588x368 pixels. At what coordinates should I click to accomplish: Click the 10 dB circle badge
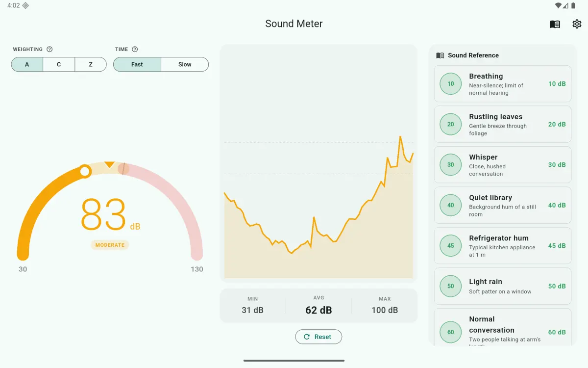click(x=451, y=84)
